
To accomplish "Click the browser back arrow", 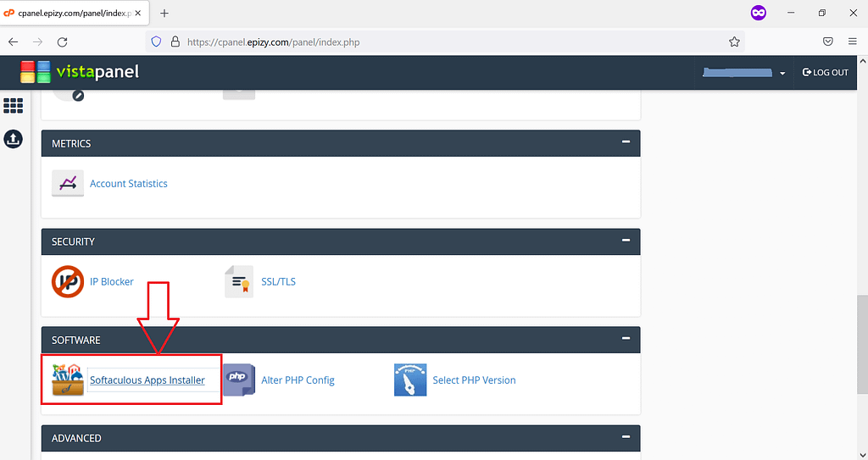I will (x=14, y=42).
